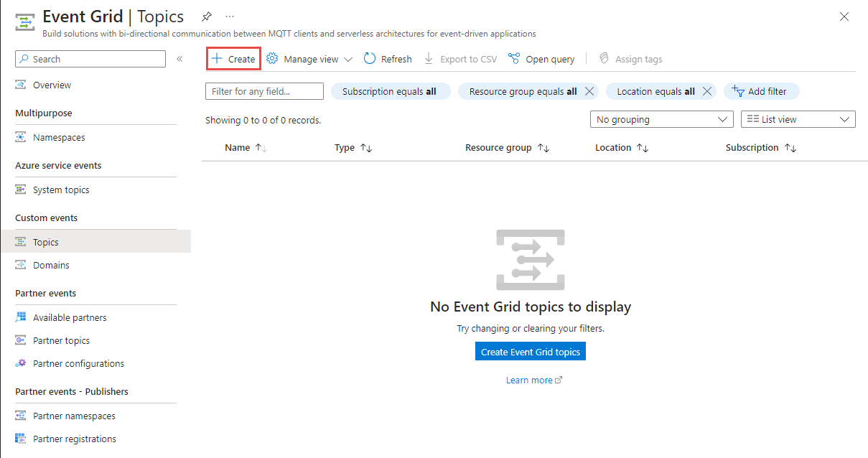The image size is (868, 458).
Task: Click Create Event Grid topics button
Action: click(x=530, y=351)
